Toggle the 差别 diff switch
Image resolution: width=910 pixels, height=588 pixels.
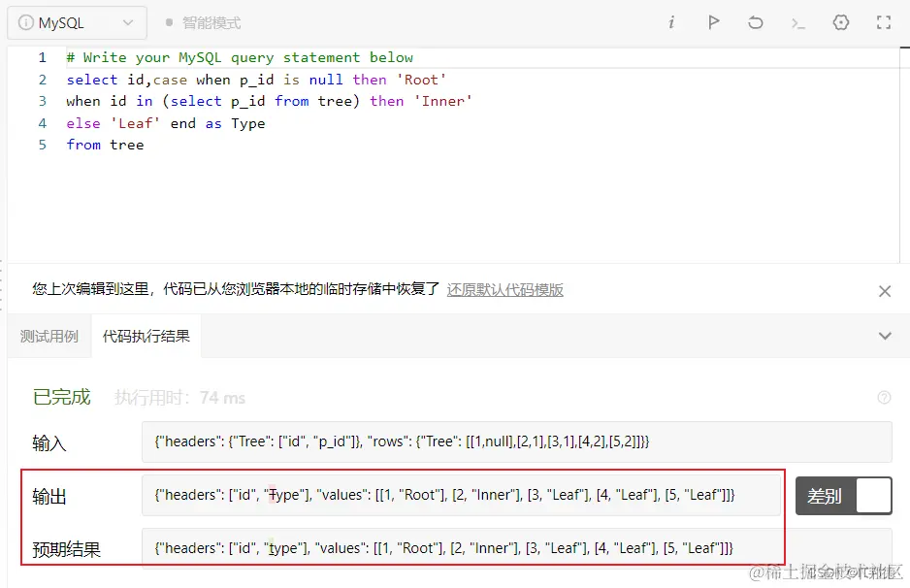(x=844, y=496)
